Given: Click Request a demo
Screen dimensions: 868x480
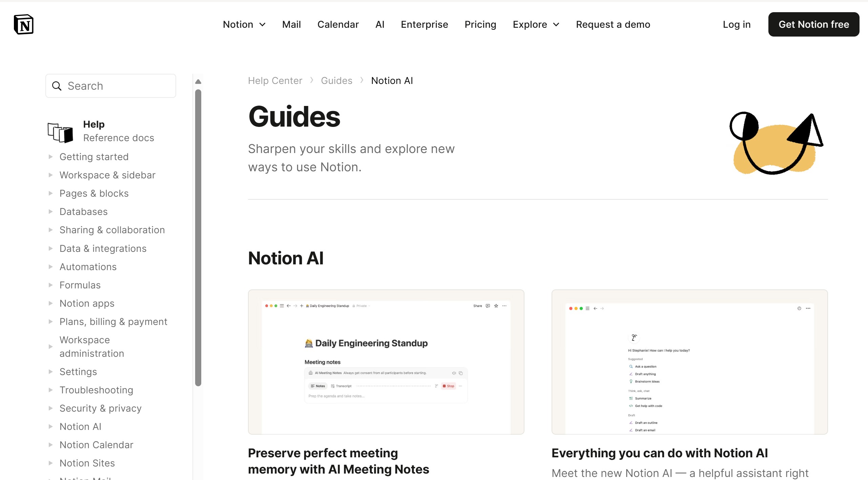Looking at the screenshot, I should [613, 24].
